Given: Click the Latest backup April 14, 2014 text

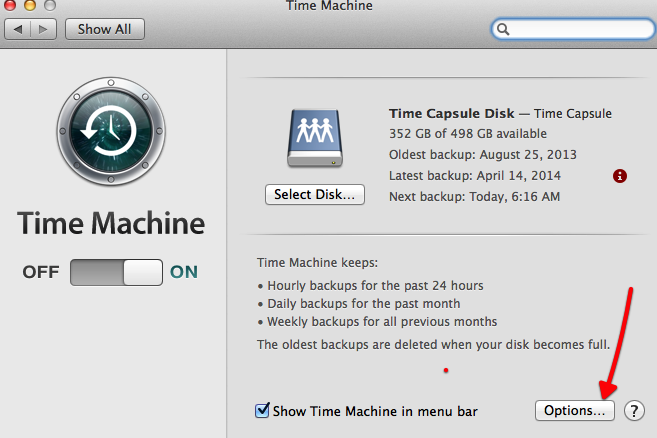Looking at the screenshot, I should coord(474,176).
